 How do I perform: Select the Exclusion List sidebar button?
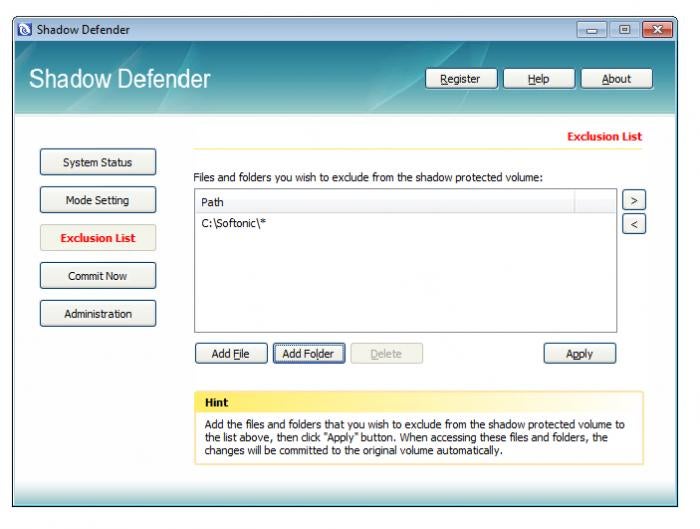98,238
